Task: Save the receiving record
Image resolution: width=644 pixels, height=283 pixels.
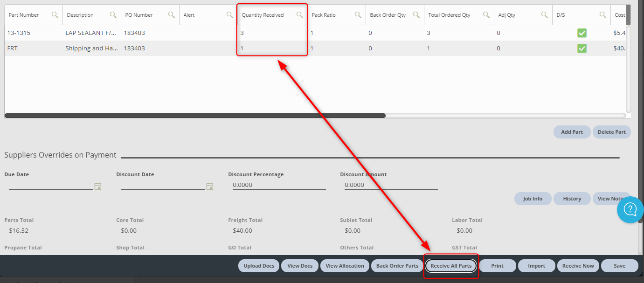Action: click(619, 266)
